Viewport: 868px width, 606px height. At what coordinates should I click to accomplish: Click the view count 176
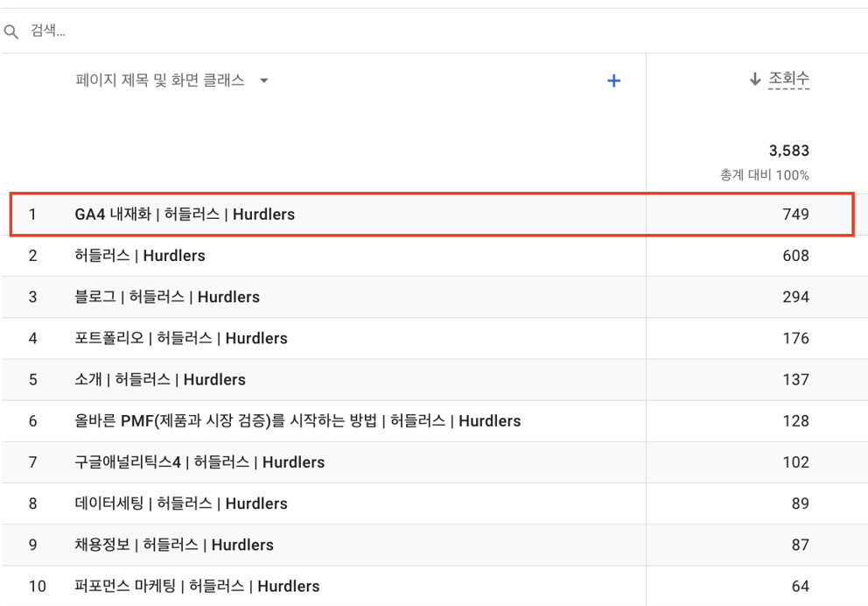(795, 338)
